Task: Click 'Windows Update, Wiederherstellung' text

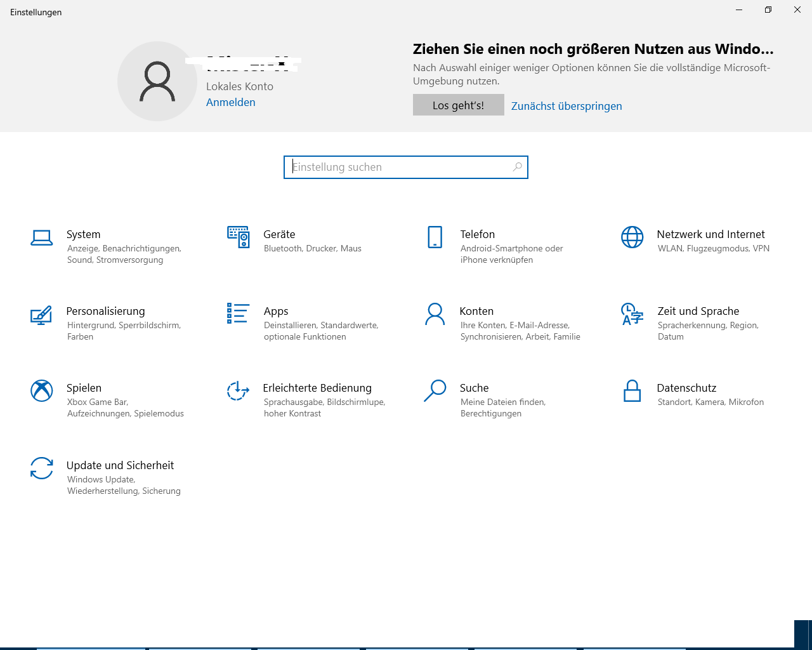Action: [124, 485]
